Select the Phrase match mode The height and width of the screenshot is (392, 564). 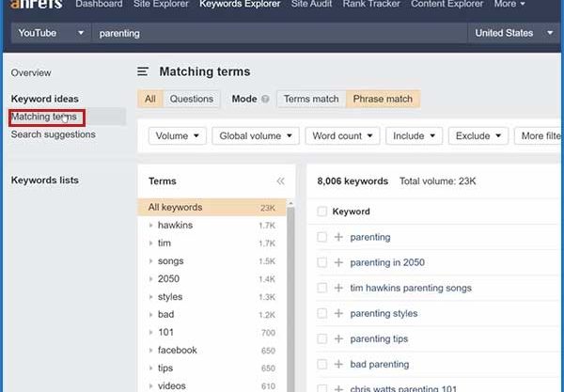(x=383, y=99)
